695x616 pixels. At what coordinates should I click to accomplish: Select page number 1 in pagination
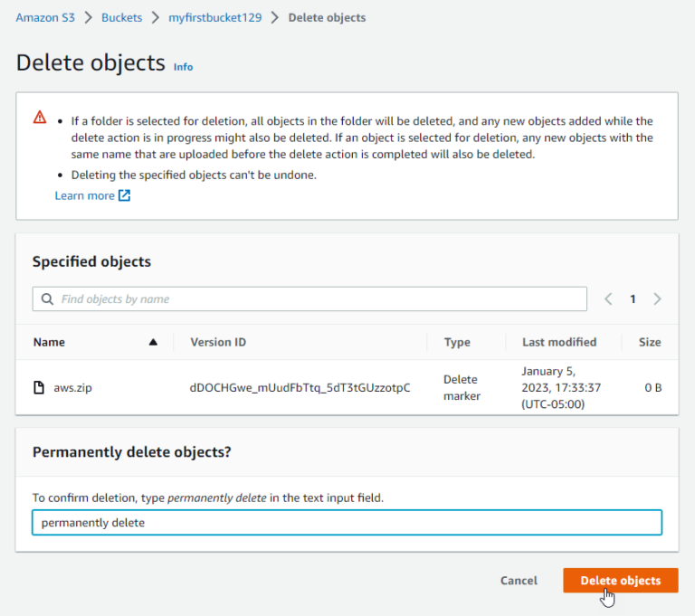pyautogui.click(x=633, y=299)
